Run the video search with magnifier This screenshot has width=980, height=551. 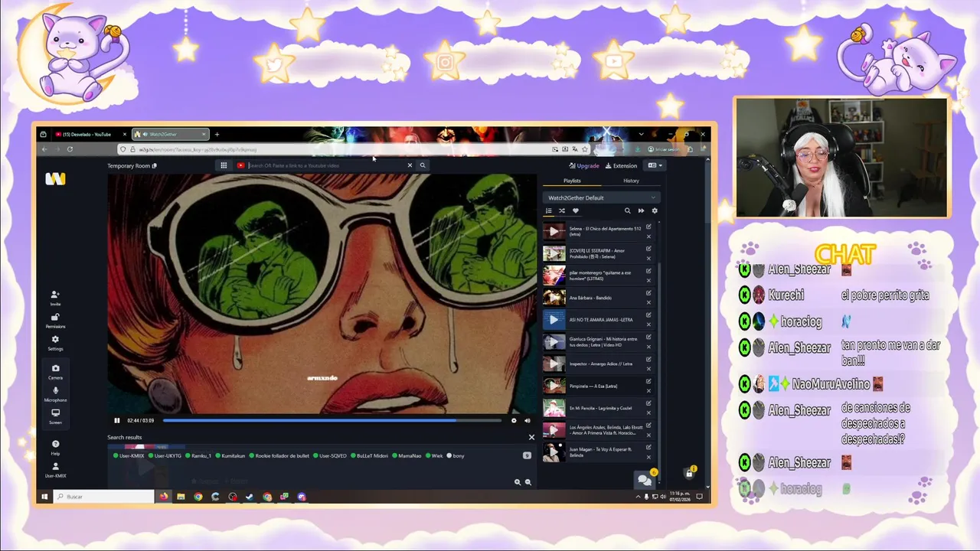(x=422, y=165)
